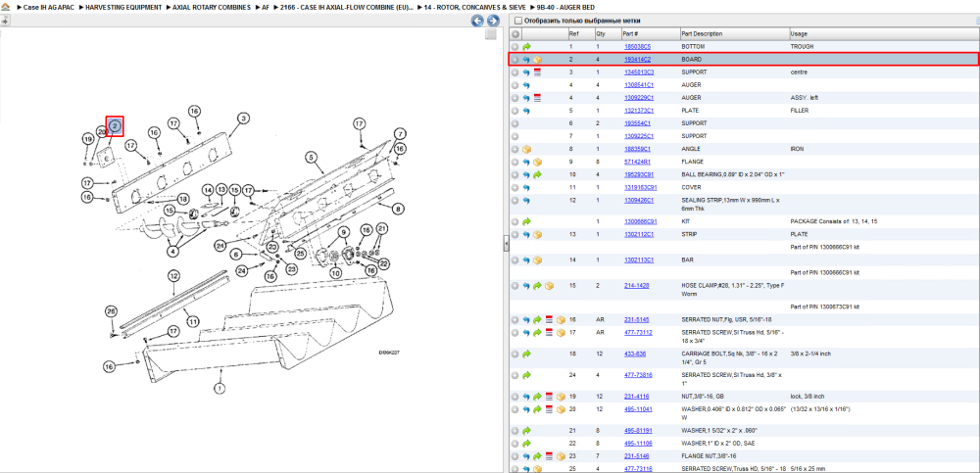Screen dimensions: 980x473
Task: Open part number link 1345813C3
Action: point(639,72)
